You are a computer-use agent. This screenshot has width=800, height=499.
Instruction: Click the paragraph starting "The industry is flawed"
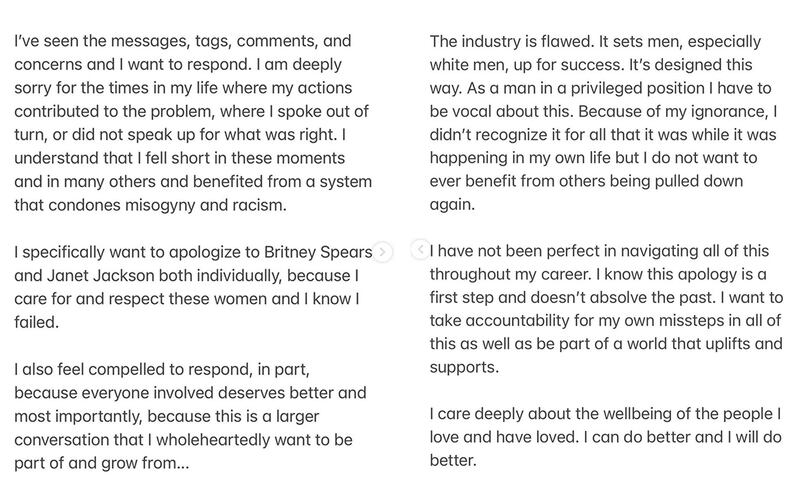pyautogui.click(x=603, y=123)
